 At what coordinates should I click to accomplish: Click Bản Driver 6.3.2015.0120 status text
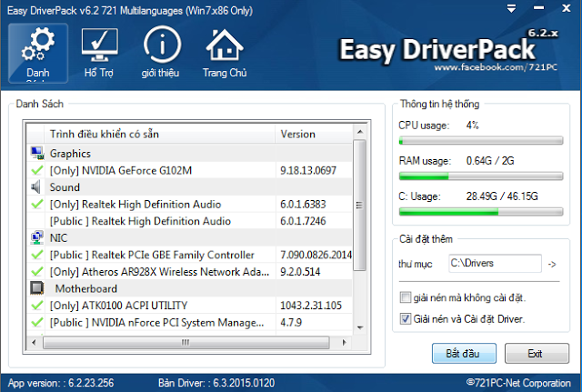coord(216,383)
